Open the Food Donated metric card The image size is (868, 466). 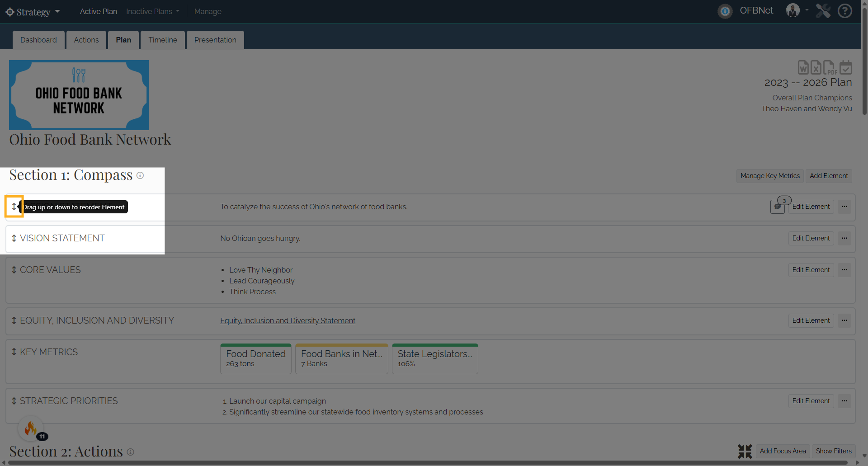[256, 359]
